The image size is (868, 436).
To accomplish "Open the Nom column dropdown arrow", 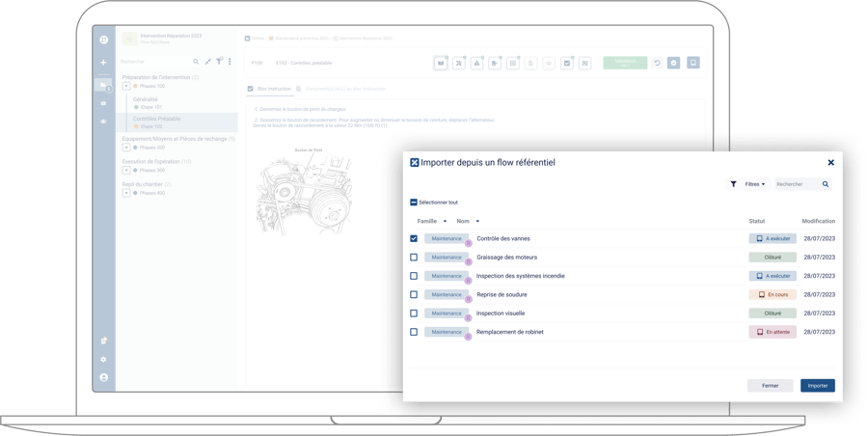I will tap(477, 222).
